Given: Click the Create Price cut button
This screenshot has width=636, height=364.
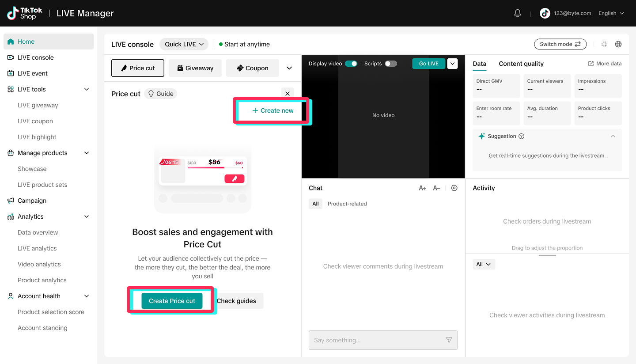Looking at the screenshot, I should click(x=172, y=301).
